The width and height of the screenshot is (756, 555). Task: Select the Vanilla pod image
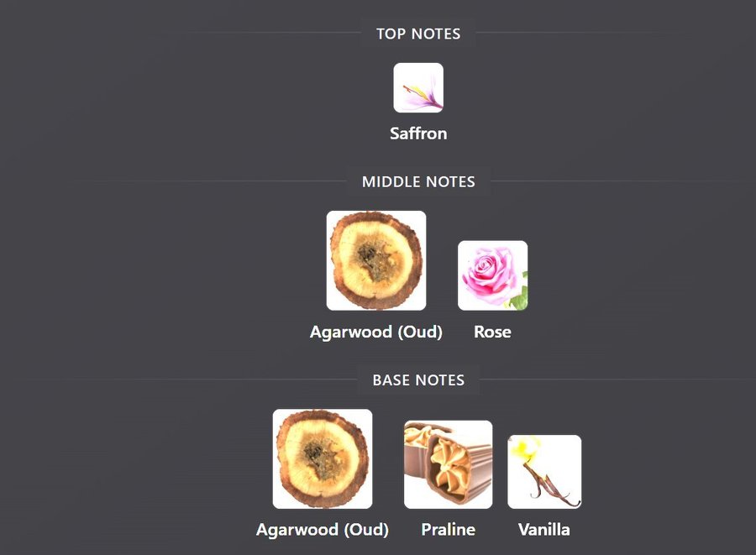pyautogui.click(x=544, y=472)
